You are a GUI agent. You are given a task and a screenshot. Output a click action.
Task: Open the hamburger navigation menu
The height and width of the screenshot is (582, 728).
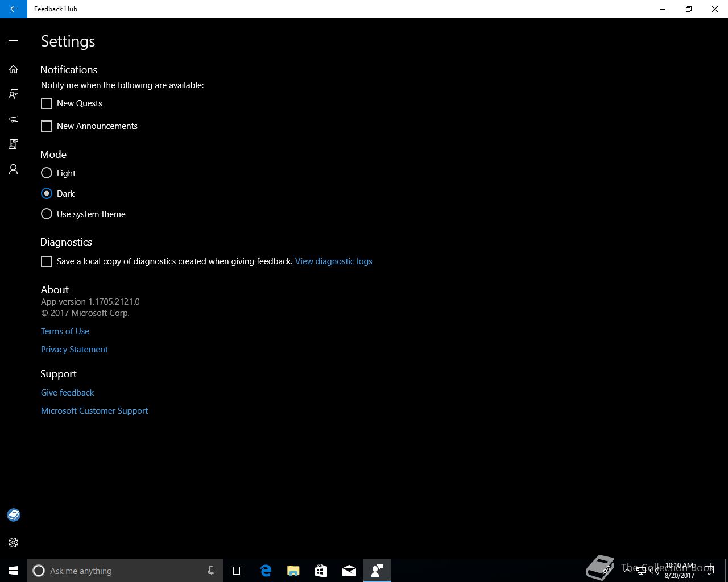tap(14, 43)
